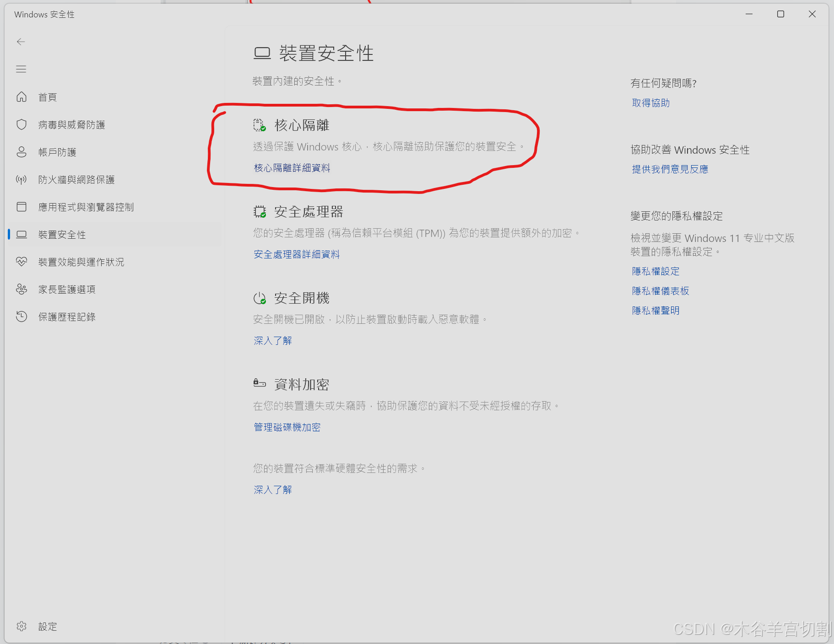The height and width of the screenshot is (644, 834).
Task: Click the 取得協助 link
Action: [x=651, y=103]
